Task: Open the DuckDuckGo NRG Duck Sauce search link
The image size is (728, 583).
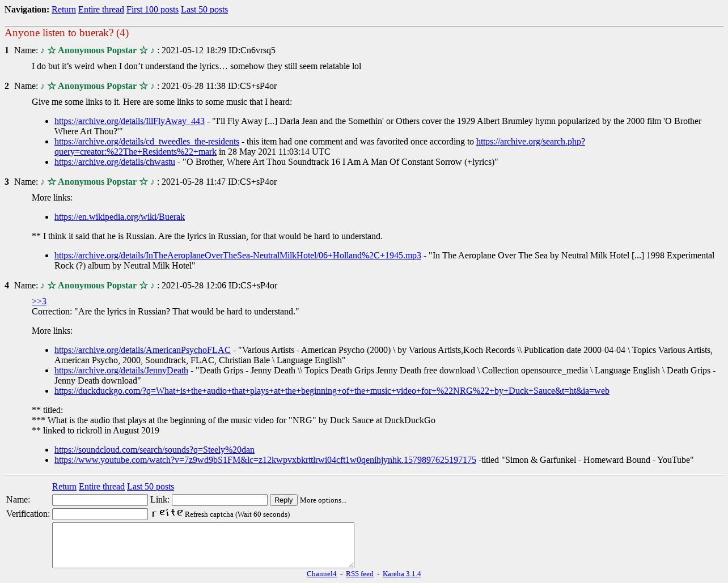Action: pyautogui.click(x=332, y=391)
